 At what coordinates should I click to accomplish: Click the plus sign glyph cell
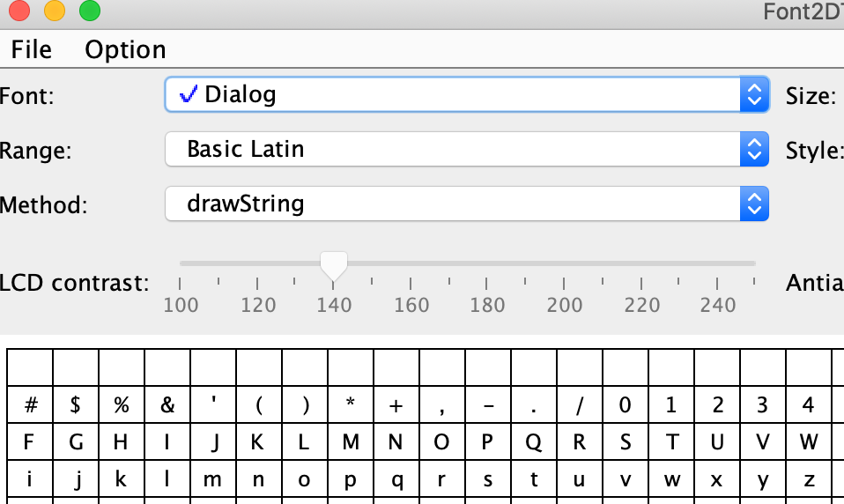(396, 406)
